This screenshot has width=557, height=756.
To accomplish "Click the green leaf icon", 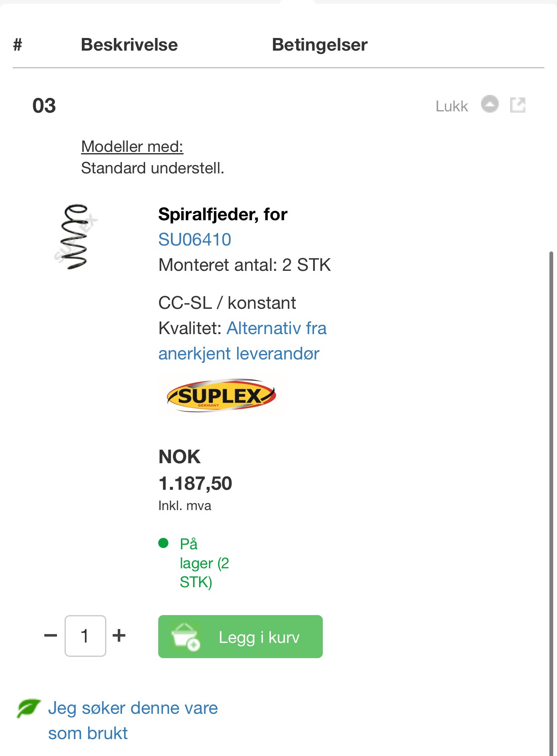I will click(28, 708).
